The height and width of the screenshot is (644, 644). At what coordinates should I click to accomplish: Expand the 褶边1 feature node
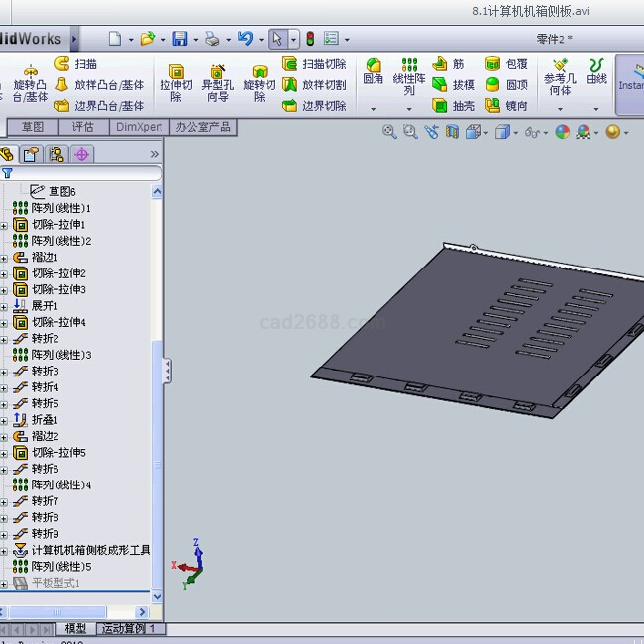(4, 258)
